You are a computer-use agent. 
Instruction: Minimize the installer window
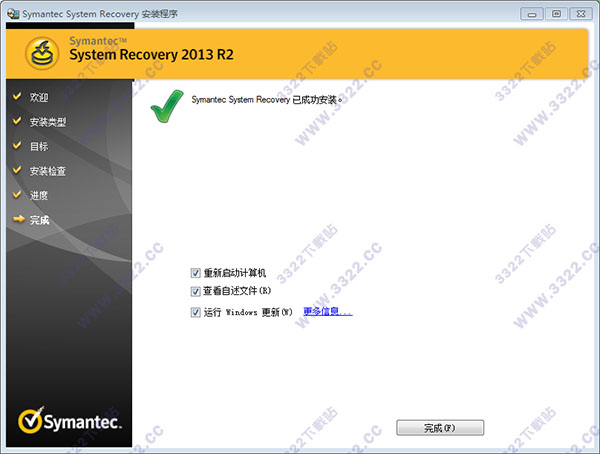click(532, 14)
